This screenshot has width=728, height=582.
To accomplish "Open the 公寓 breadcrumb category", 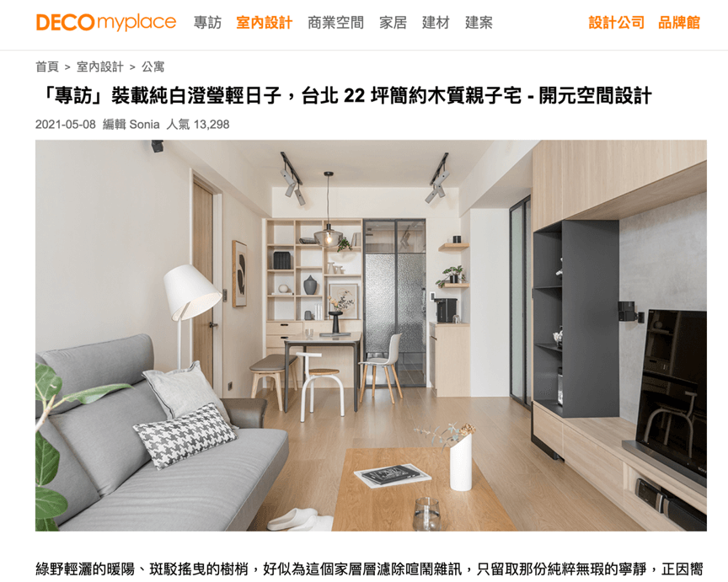I will click(x=153, y=67).
